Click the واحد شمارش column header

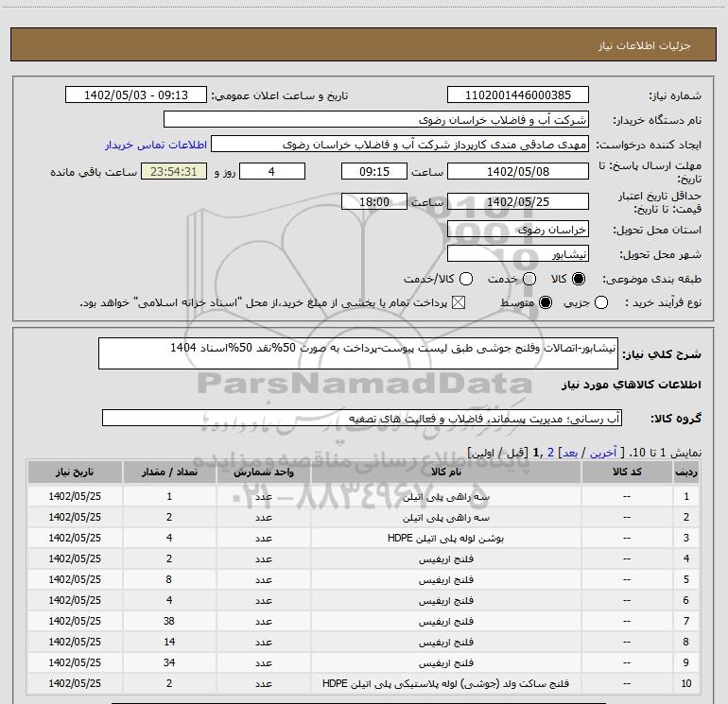tap(263, 472)
